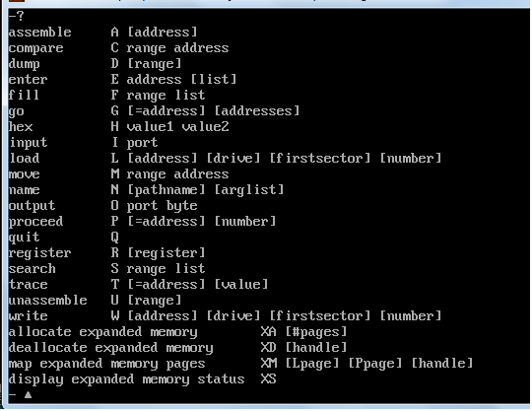The width and height of the screenshot is (532, 411).
Task: Click the "enter E address [list]" line
Action: tap(122, 80)
